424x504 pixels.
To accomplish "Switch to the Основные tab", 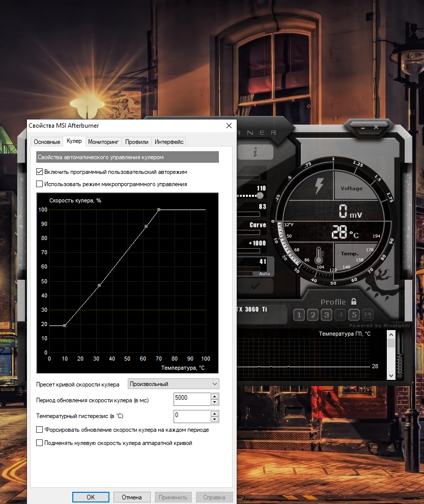I will [47, 142].
